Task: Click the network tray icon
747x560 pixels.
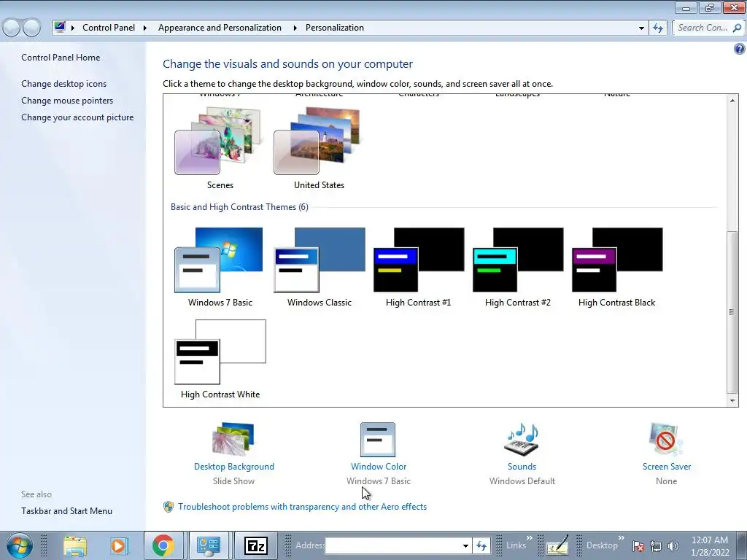Action: (656, 546)
